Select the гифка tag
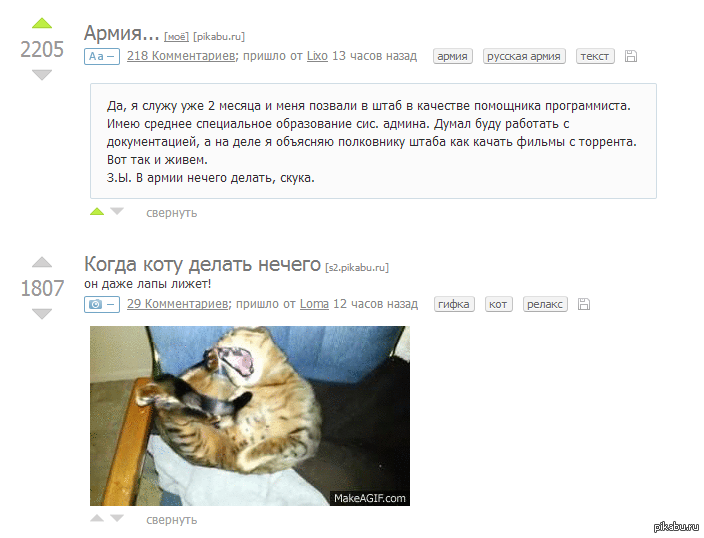Viewport: 704px width, 538px height. coord(454,304)
